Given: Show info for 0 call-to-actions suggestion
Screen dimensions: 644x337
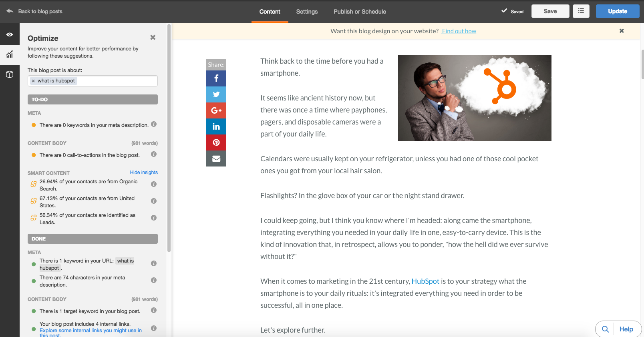Looking at the screenshot, I should (x=154, y=154).
